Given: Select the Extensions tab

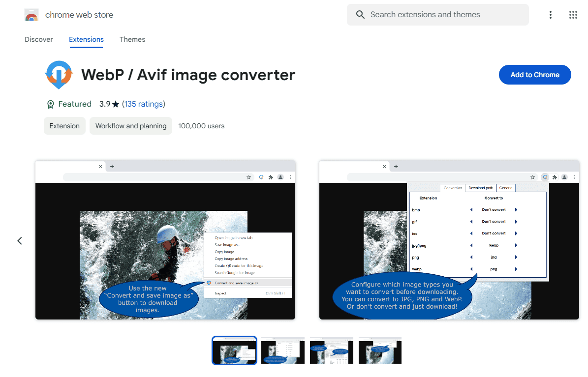Looking at the screenshot, I should (86, 39).
